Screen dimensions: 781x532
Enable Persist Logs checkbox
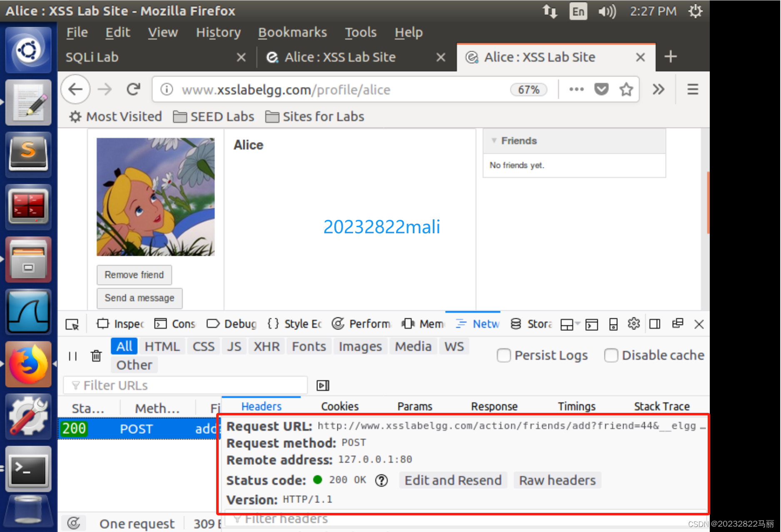click(504, 355)
